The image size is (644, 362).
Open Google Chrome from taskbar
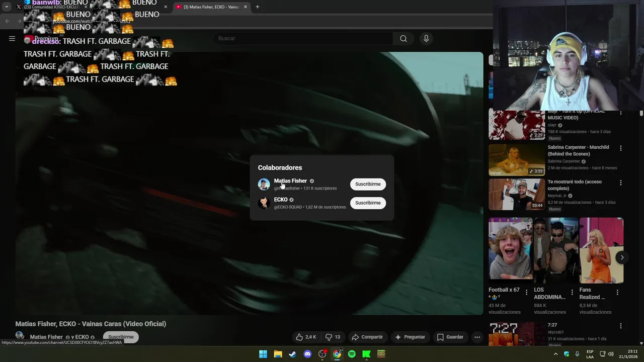[337, 354]
